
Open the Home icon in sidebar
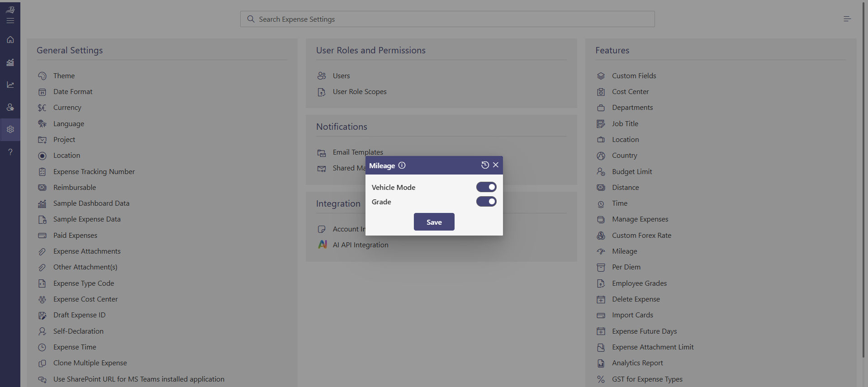10,40
